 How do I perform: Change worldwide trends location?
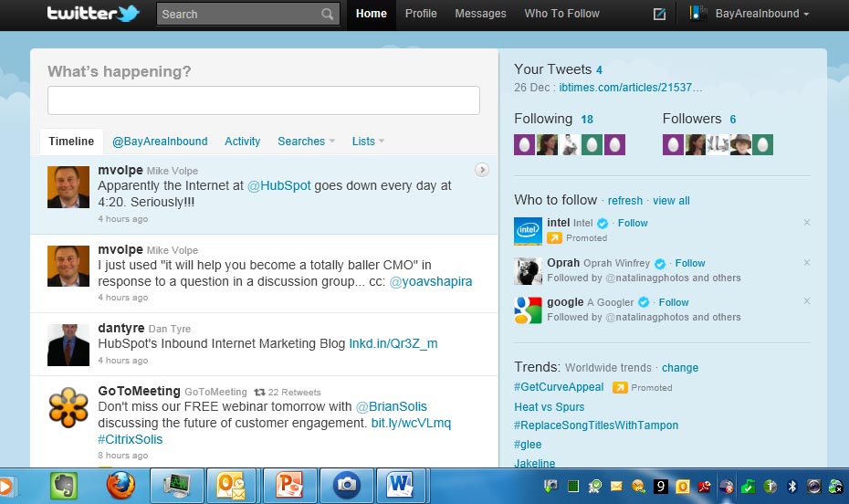[x=680, y=368]
